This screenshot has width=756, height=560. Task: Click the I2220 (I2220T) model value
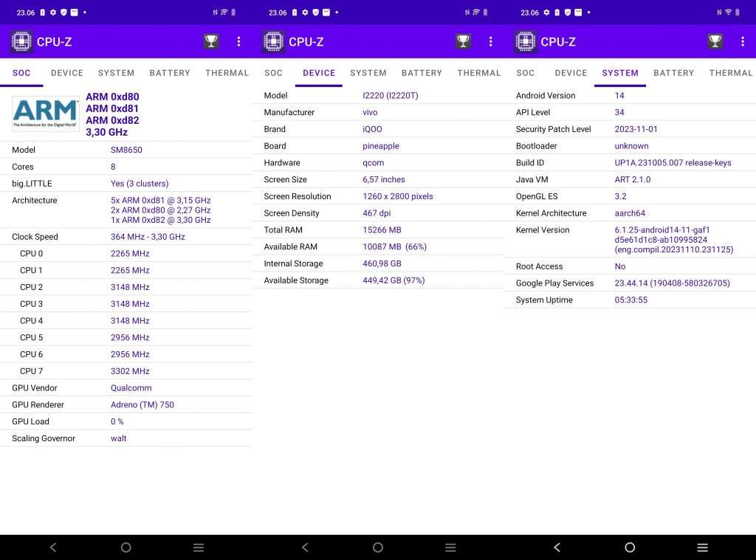tap(390, 95)
